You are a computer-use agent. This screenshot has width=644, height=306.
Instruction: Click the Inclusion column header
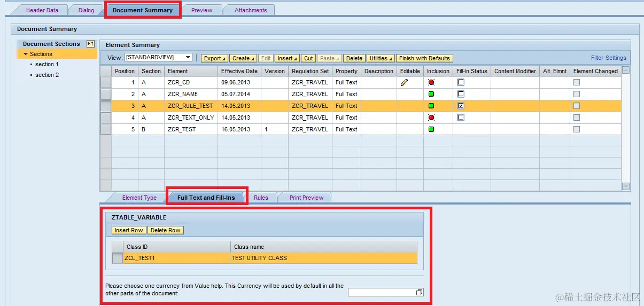[438, 71]
